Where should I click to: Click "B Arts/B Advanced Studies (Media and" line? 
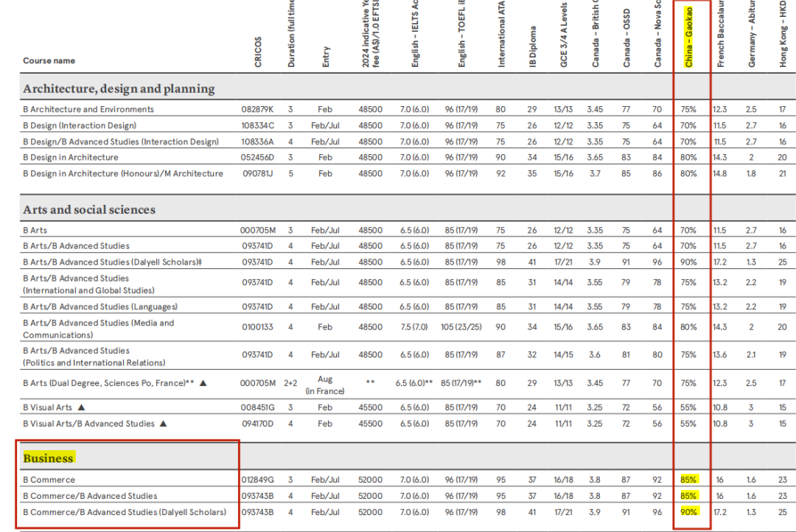(99, 323)
